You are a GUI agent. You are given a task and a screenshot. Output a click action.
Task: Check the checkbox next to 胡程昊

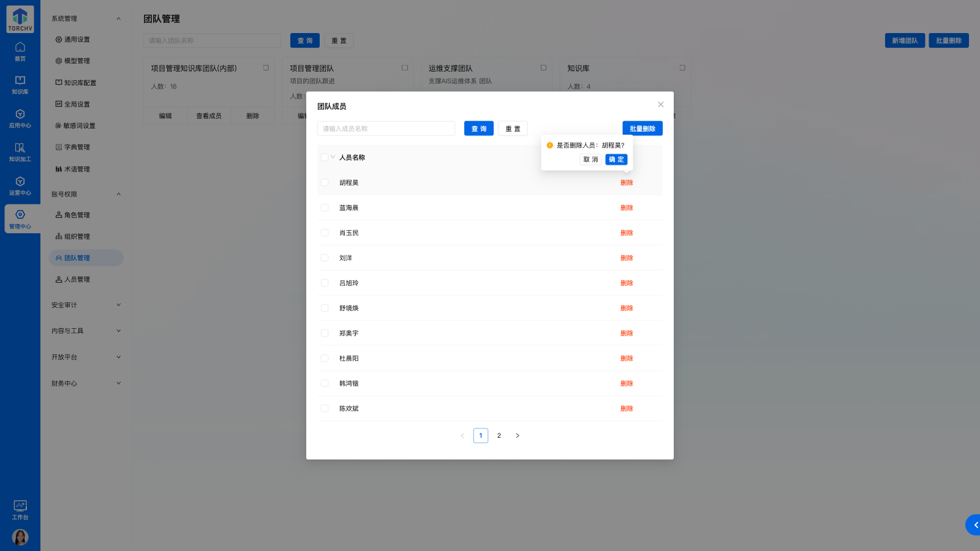[x=325, y=182]
